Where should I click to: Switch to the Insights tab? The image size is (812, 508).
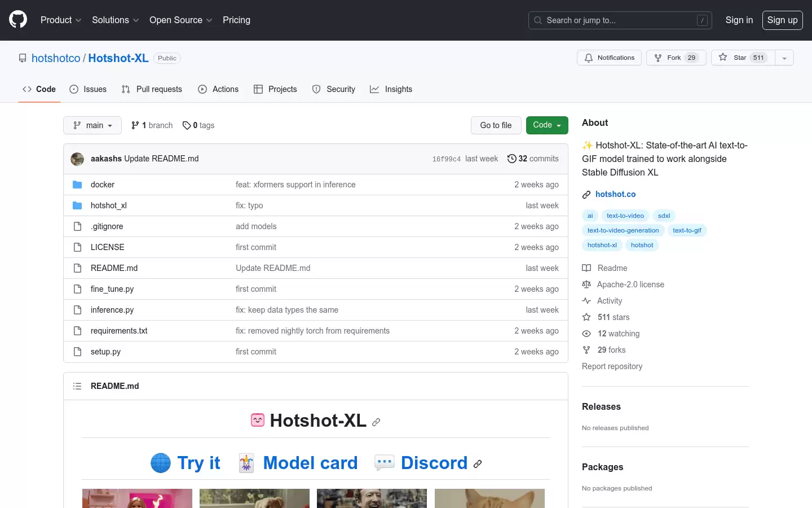coord(391,89)
